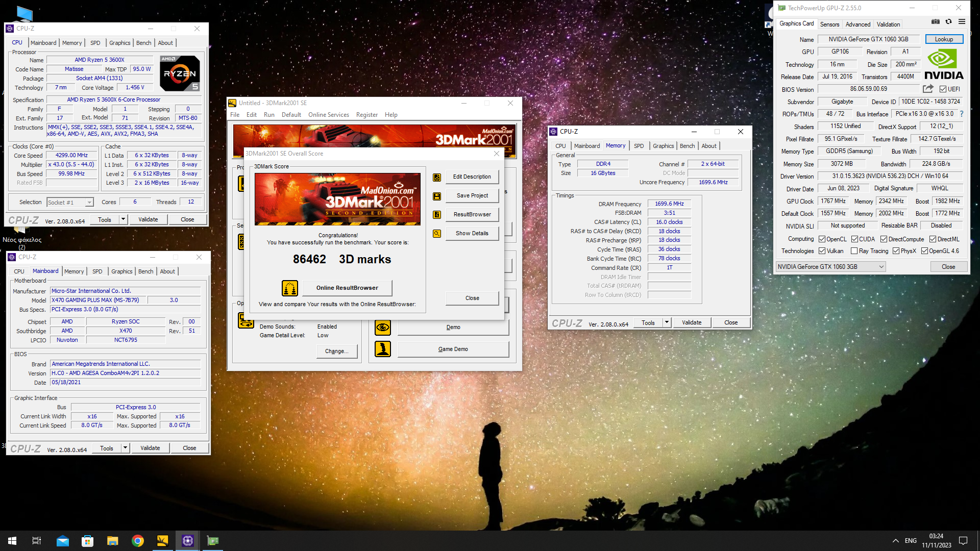
Task: Expand Tools arrow in top-left CPU-Z
Action: click(123, 219)
